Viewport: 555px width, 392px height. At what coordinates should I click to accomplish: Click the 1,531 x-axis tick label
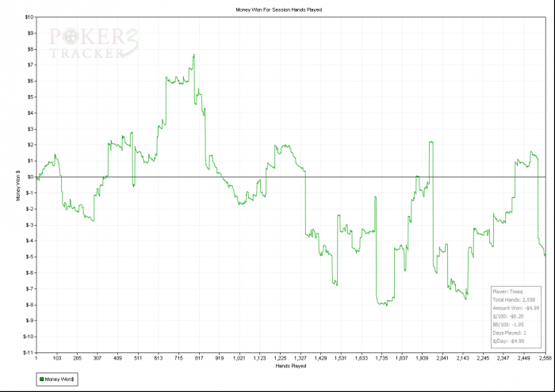[341, 358]
